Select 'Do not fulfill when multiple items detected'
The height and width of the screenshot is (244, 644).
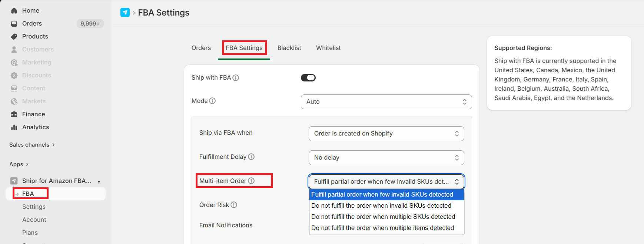coord(382,228)
